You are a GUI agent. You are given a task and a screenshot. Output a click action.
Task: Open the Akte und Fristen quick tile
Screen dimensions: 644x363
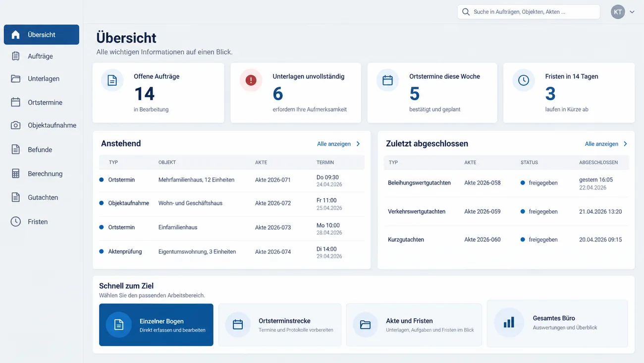tap(414, 325)
